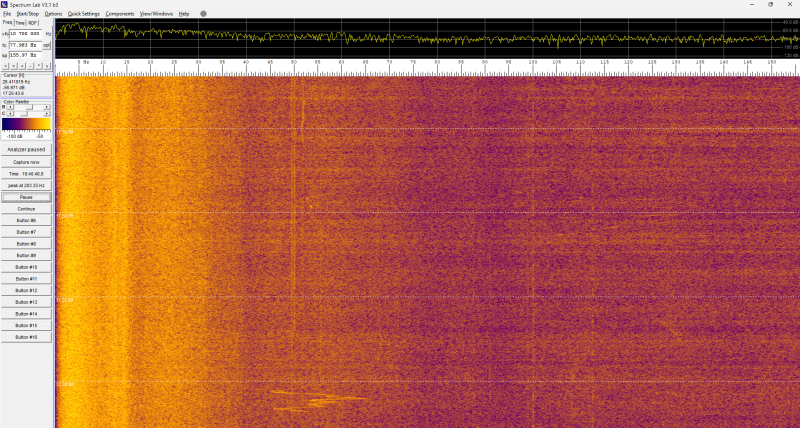Click the 'v' down arrow button under sp

click(x=47, y=66)
